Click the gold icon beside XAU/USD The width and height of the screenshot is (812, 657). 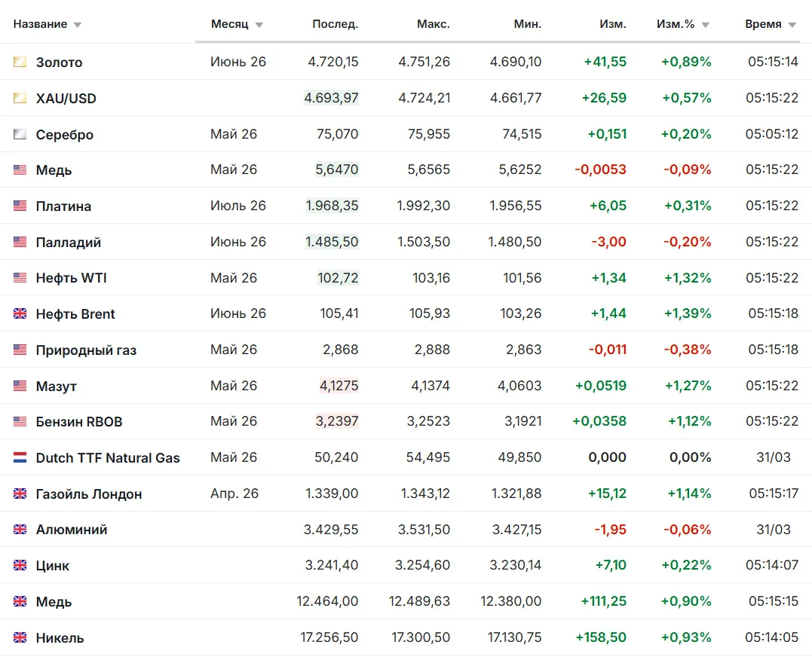click(20, 98)
